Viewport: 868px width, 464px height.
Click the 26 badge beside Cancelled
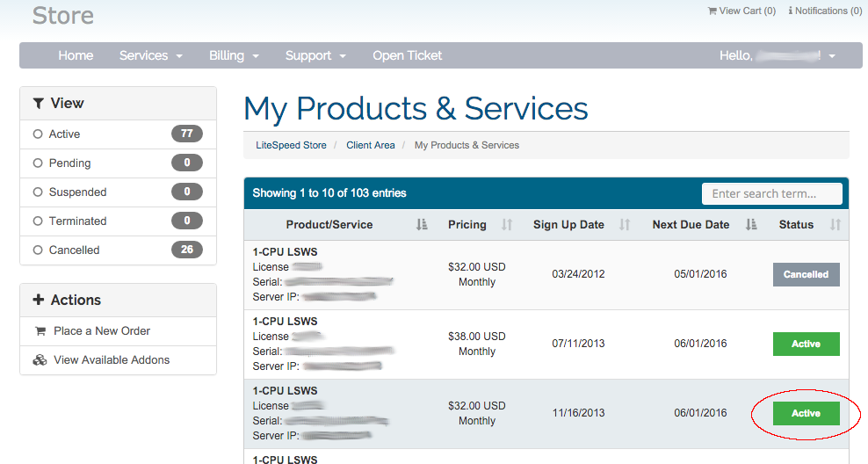[187, 250]
